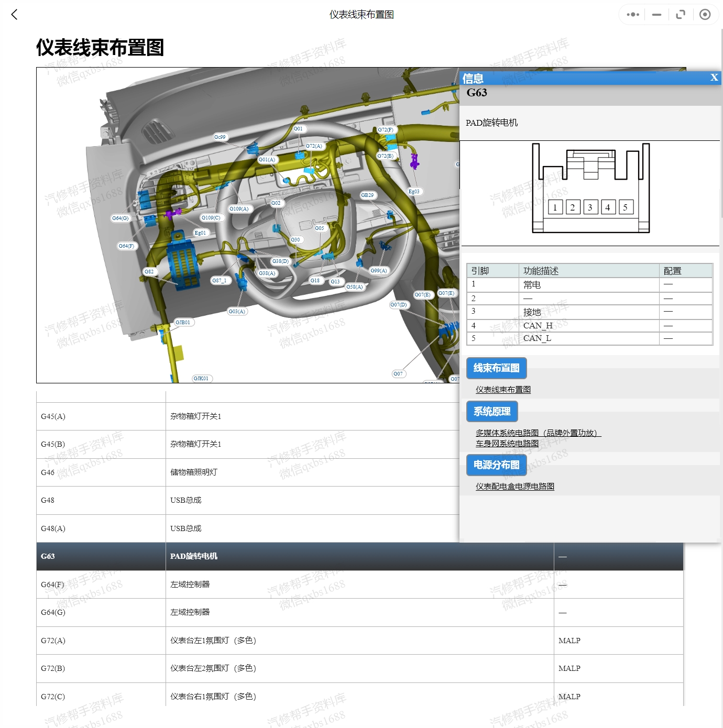Open the 车身网系统电路图 link
Image resolution: width=723 pixels, height=728 pixels.
pos(507,444)
